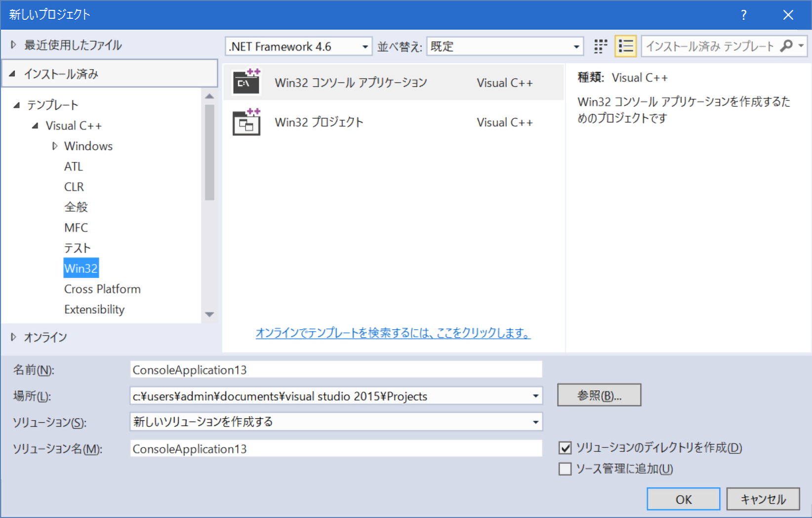
Task: Enable the add to source control checkbox
Action: [565, 469]
